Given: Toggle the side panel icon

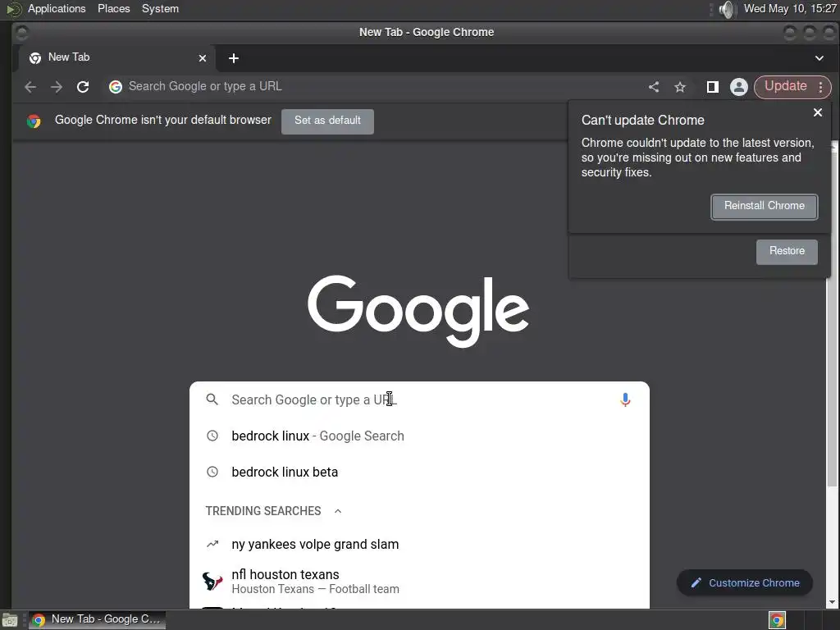Looking at the screenshot, I should [x=712, y=87].
